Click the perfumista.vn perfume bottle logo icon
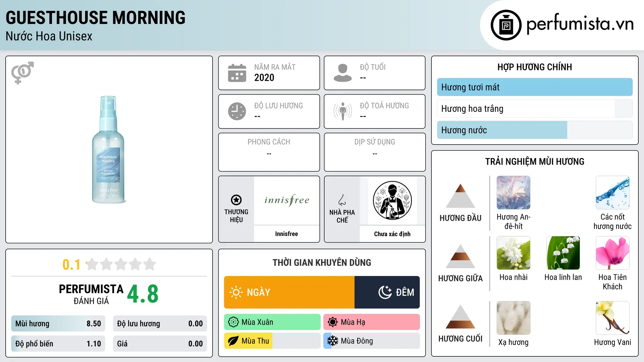Viewport: 644px width, 362px height. pyautogui.click(x=506, y=25)
